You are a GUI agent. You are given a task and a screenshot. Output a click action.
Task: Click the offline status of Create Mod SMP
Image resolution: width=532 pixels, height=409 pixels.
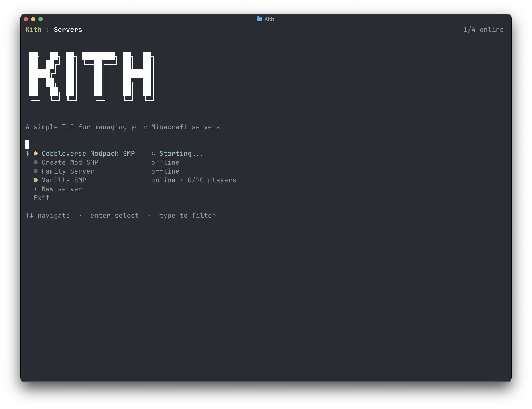pyautogui.click(x=165, y=162)
